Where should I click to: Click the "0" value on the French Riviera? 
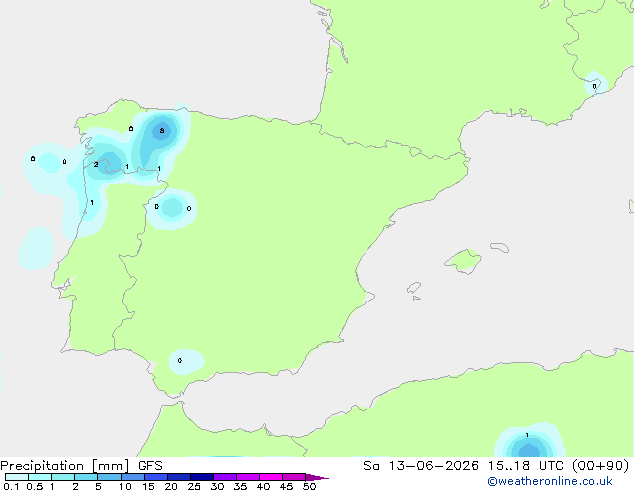point(594,86)
